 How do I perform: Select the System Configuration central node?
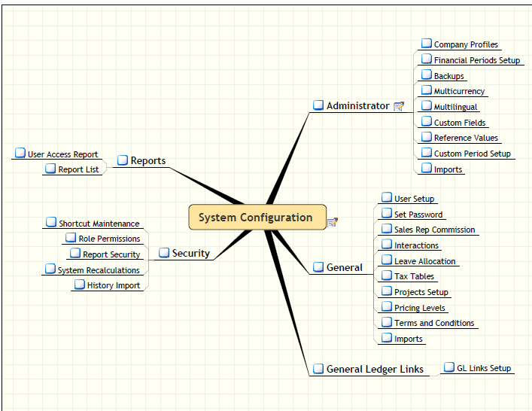pos(256,218)
